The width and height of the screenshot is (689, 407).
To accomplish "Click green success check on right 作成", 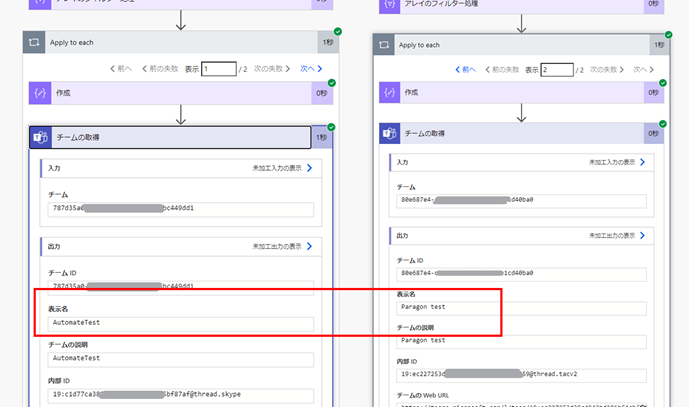I will click(663, 83).
